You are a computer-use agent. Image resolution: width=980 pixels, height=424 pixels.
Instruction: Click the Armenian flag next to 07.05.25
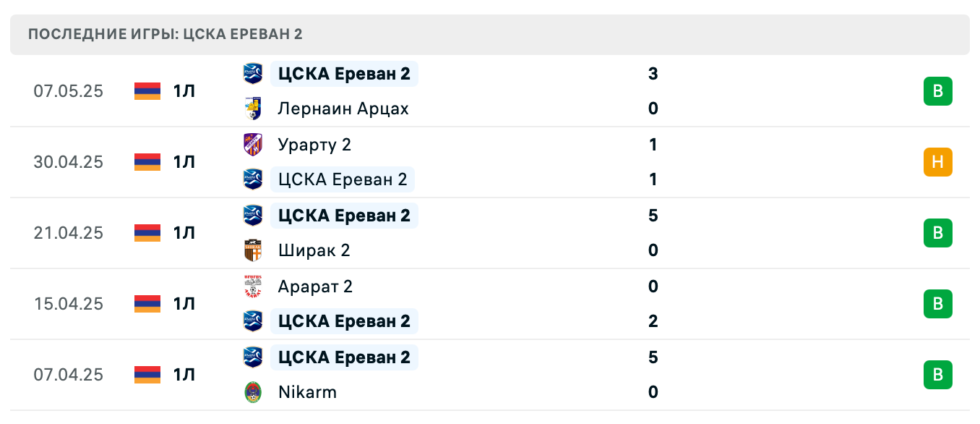tap(147, 90)
